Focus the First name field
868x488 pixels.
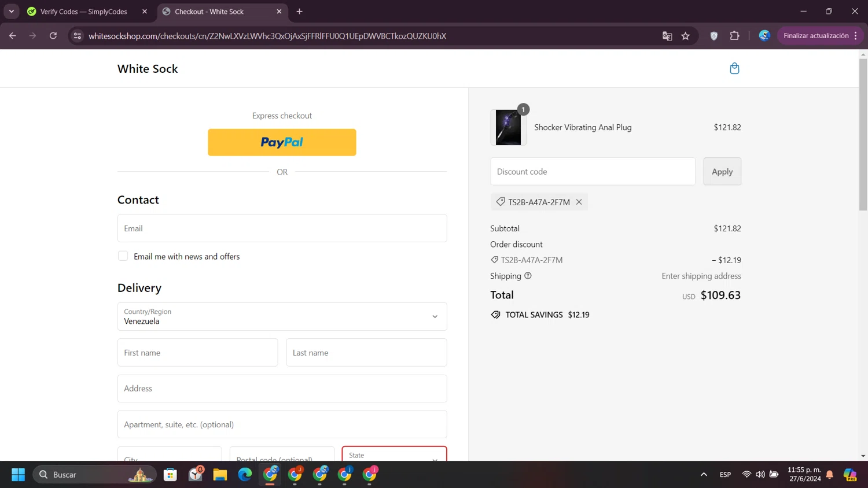(x=198, y=353)
